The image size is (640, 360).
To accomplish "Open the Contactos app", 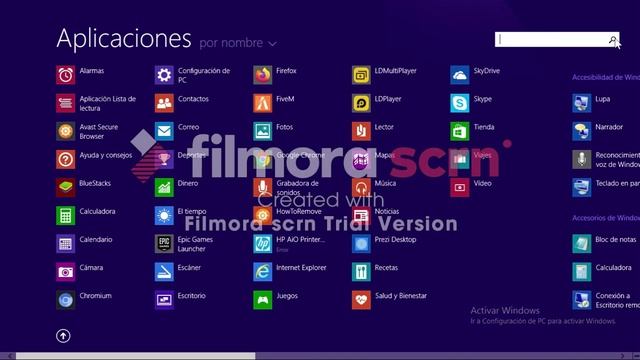I will [x=164, y=103].
